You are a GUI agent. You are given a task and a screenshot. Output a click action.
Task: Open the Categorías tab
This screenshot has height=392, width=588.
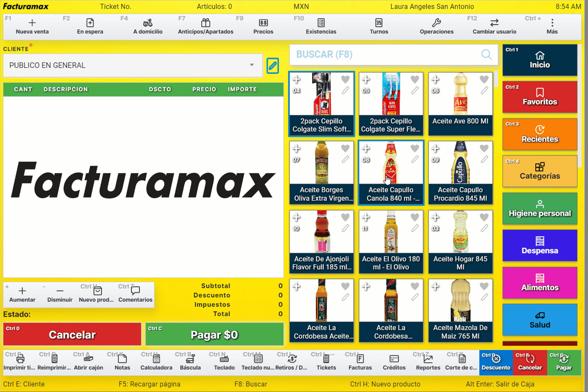point(540,171)
